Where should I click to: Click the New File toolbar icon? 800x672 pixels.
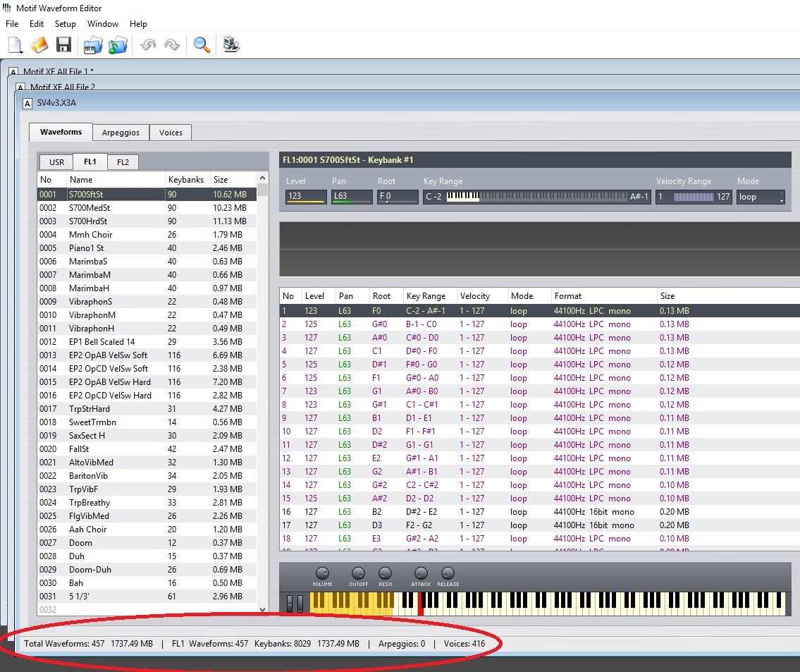[15, 45]
